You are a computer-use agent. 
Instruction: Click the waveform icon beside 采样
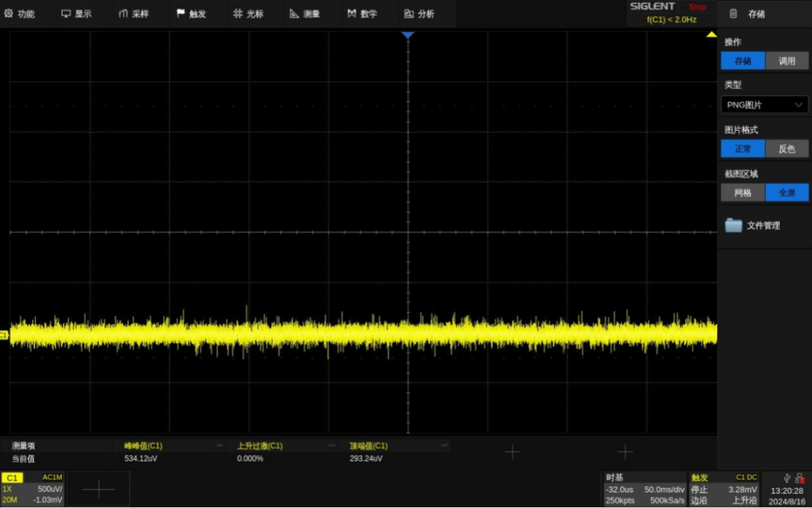click(123, 14)
